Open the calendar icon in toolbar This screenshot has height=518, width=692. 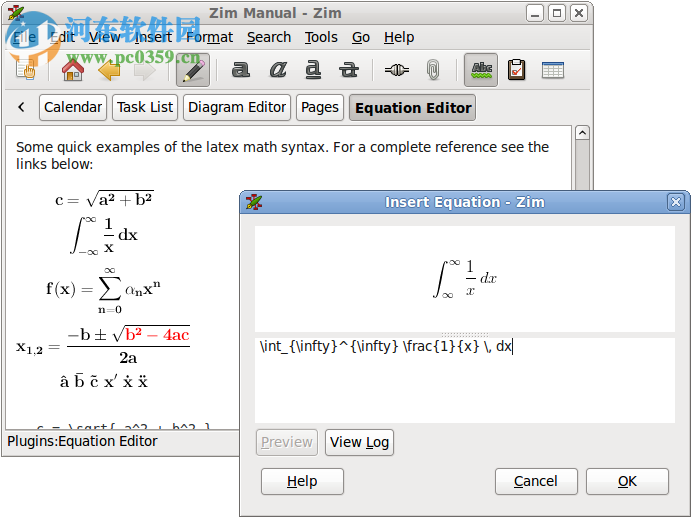(x=553, y=70)
